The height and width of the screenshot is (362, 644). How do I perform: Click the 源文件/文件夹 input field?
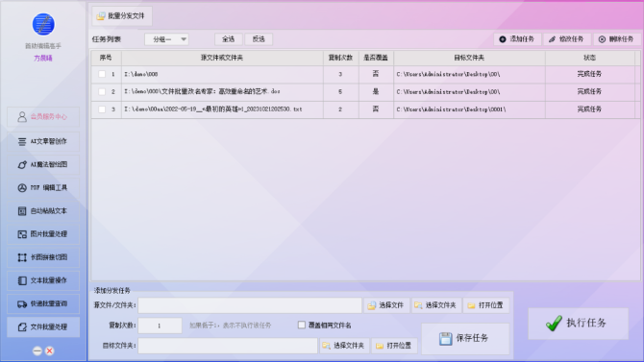pyautogui.click(x=250, y=305)
